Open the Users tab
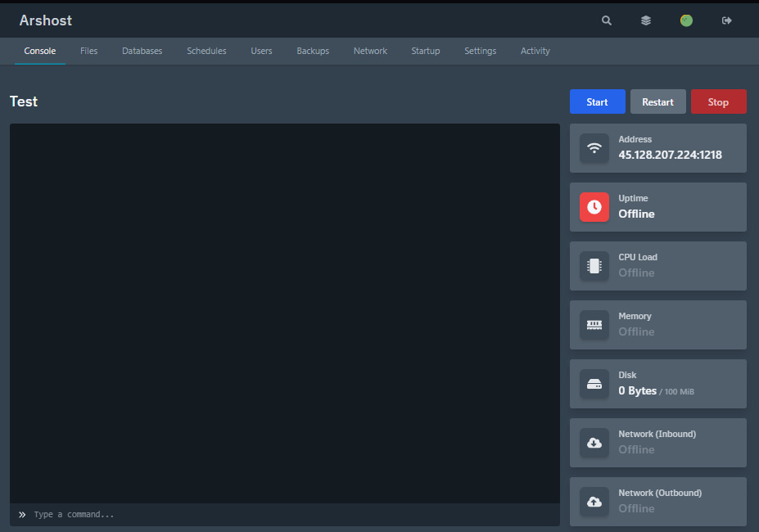 click(x=261, y=51)
